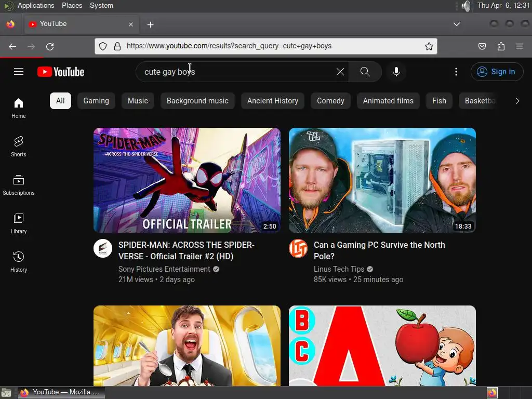Go to Home in sidebar
Viewport: 532px width, 399px height.
click(x=19, y=108)
